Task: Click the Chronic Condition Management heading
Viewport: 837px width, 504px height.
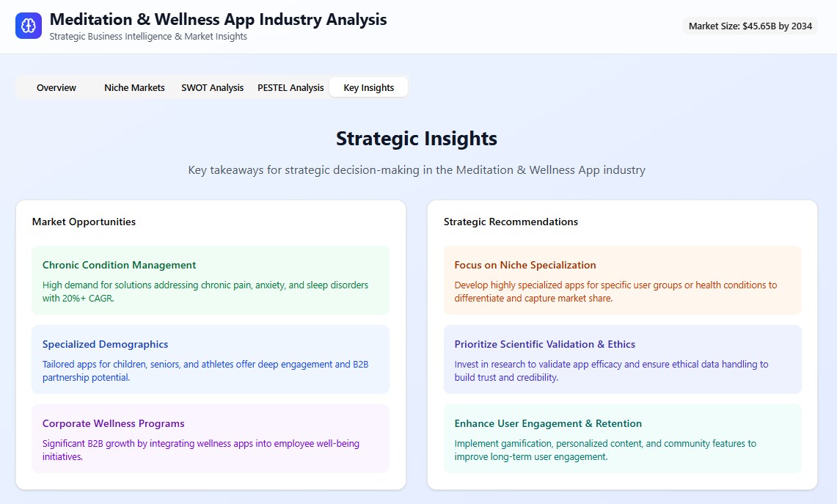Action: click(120, 265)
